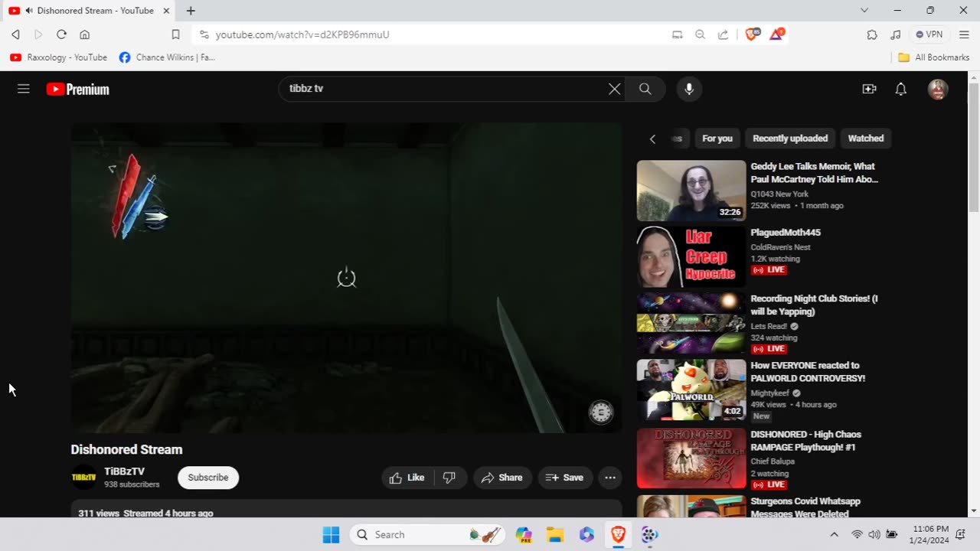The image size is (980, 551).
Task: Open Raxxology YouTube bookmark
Action: tap(58, 57)
